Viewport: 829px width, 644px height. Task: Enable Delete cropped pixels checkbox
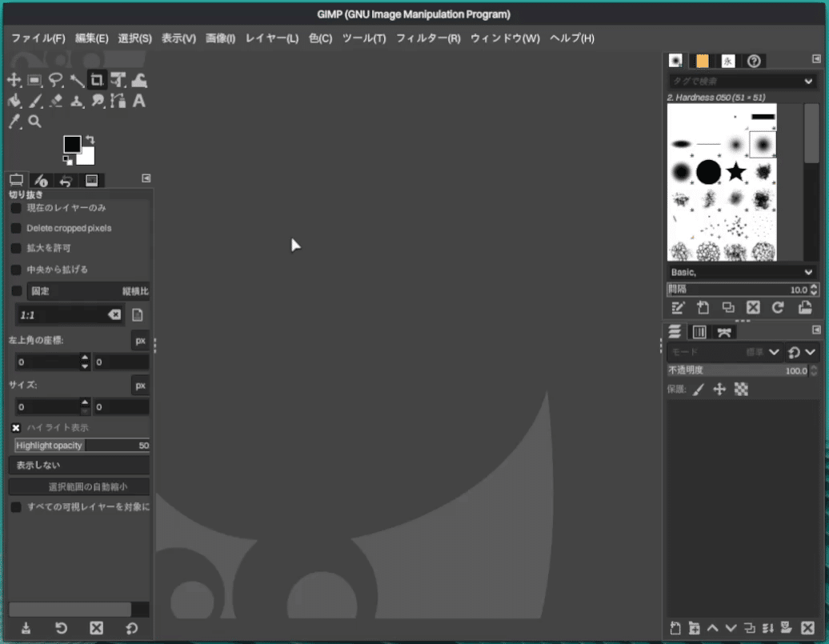[x=16, y=229]
